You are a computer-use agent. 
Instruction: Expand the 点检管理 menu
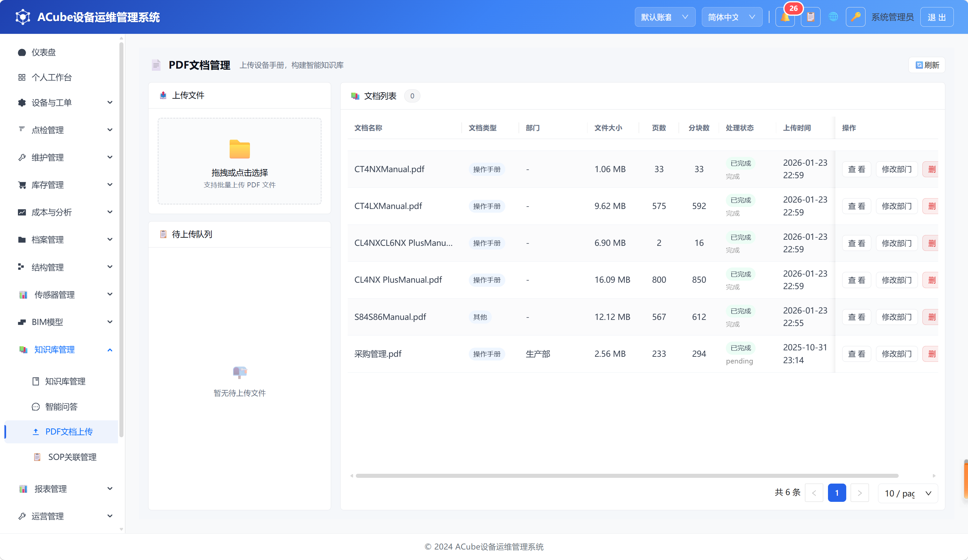click(x=62, y=130)
